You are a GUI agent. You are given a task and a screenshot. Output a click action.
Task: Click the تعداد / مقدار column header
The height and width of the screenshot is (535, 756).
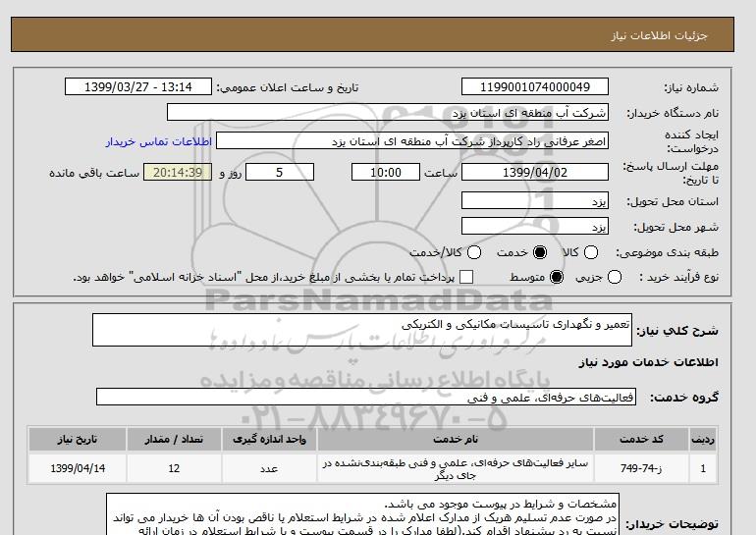(x=174, y=439)
